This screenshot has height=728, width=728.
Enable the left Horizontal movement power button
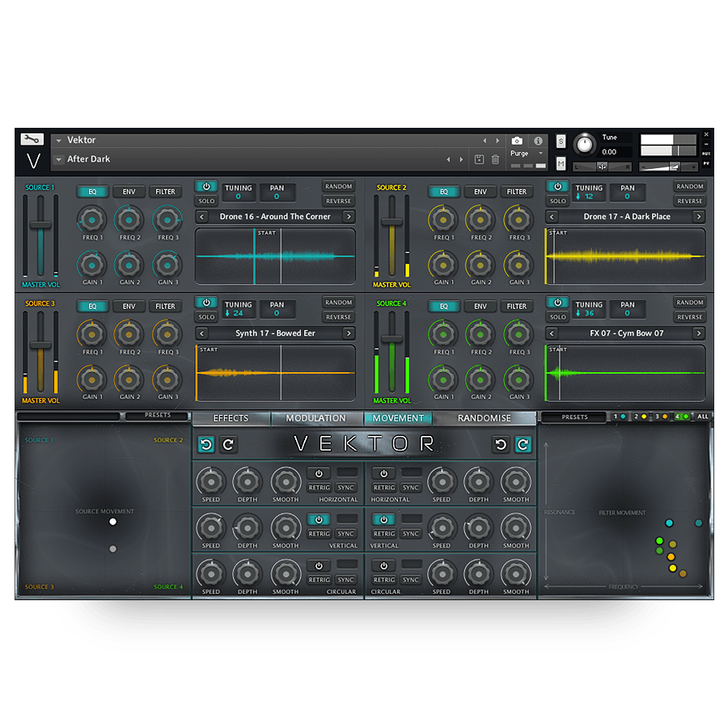(x=319, y=473)
